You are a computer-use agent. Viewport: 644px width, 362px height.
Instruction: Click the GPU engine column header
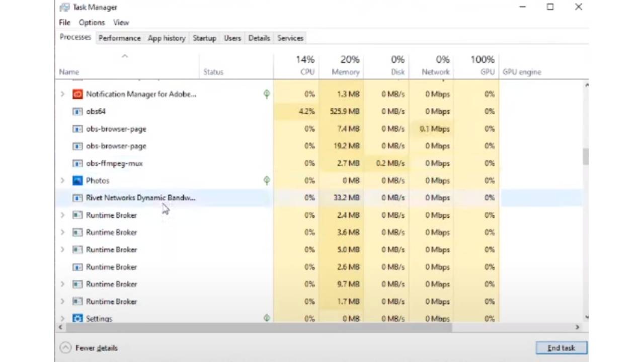522,72
